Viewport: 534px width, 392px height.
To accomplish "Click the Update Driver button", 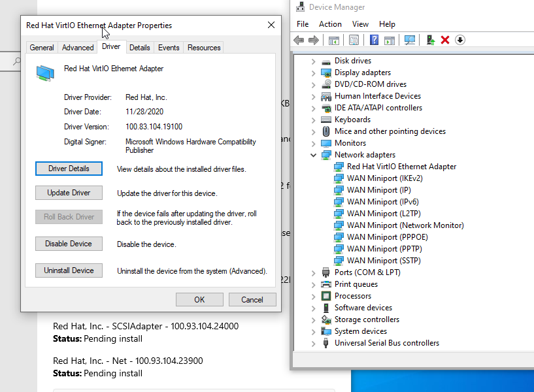I will pos(69,193).
